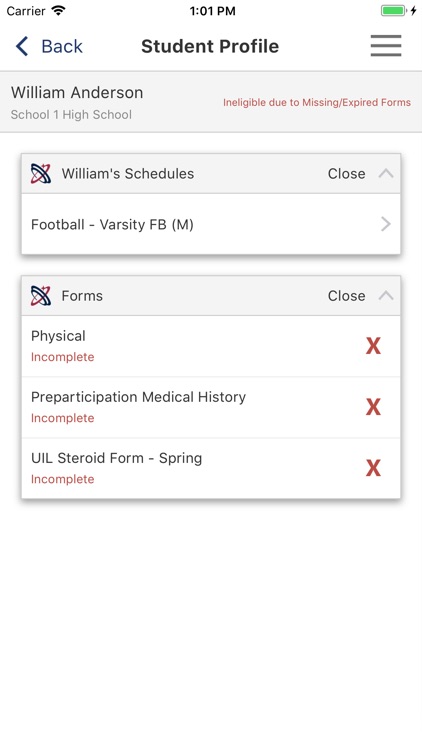Screen dimensions: 422x750
Task: Open the UIL Steroid Form - Spring entry
Action: [x=211, y=468]
